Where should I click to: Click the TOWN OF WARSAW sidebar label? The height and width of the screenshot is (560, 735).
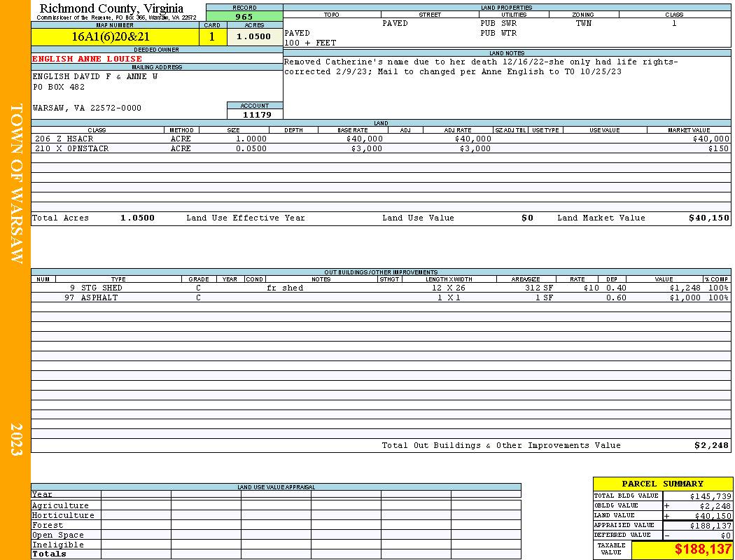(16, 183)
